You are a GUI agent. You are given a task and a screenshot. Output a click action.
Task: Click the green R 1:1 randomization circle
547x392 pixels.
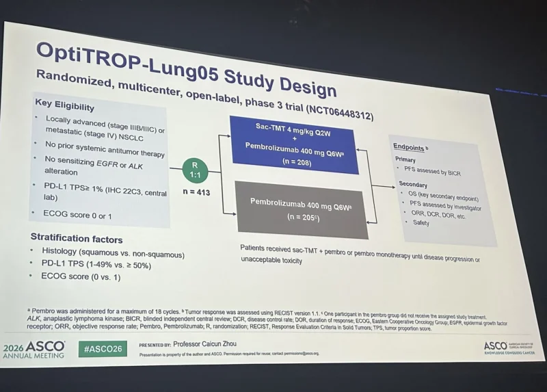(x=195, y=171)
